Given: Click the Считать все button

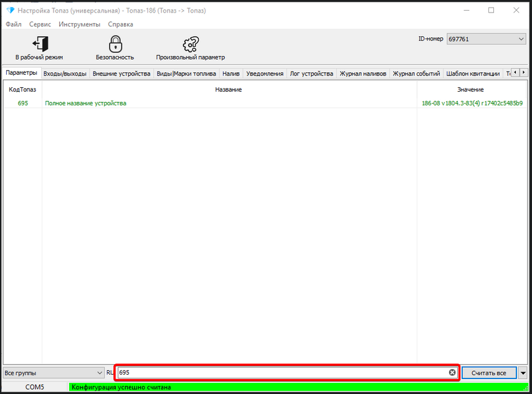Looking at the screenshot, I should pos(489,373).
